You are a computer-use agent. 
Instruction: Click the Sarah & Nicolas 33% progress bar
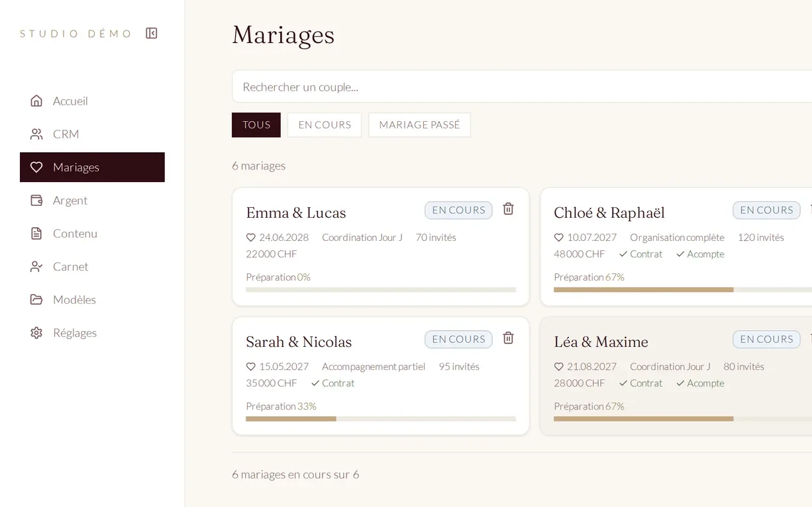click(381, 418)
